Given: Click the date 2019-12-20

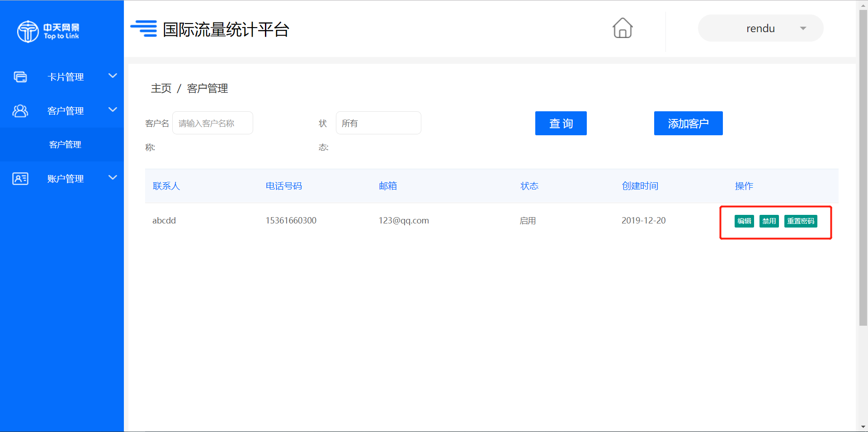Looking at the screenshot, I should (644, 220).
